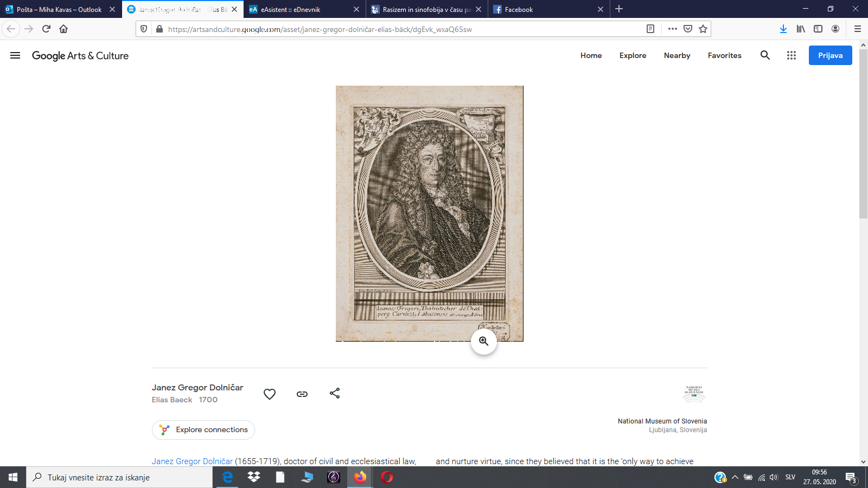Viewport: 868px width, 488px height.
Task: Close the Facebook tab
Action: [600, 9]
